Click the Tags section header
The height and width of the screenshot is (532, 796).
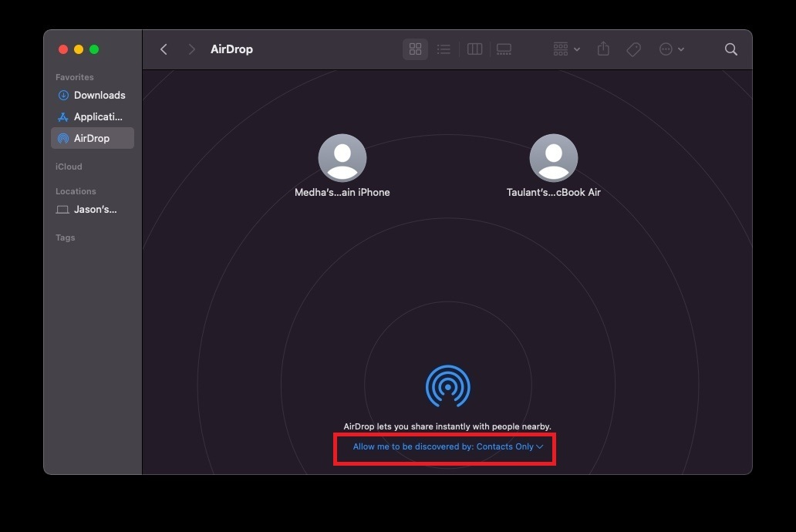65,237
